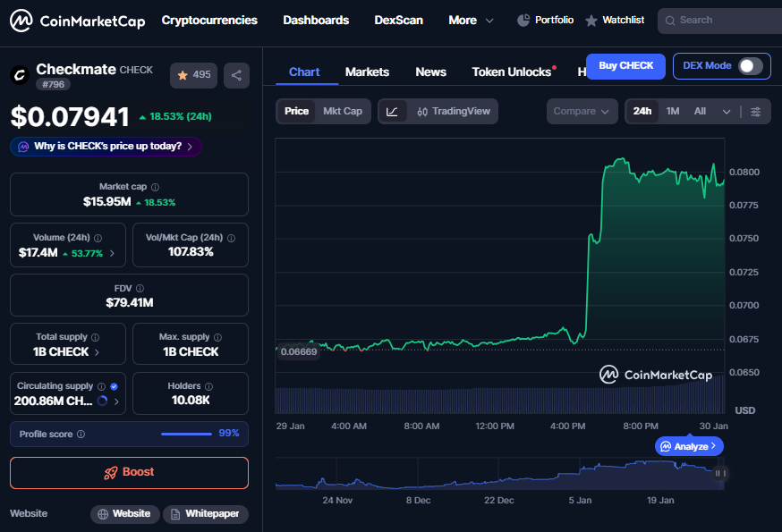This screenshot has height=532, width=782.
Task: Open the Cryptocurrencies menu
Action: [x=209, y=21]
